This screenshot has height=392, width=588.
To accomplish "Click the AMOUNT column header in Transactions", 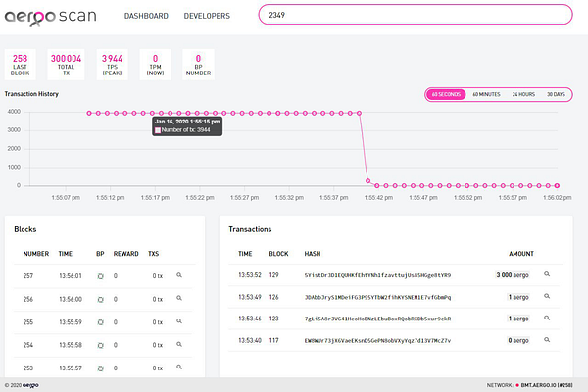I will (x=521, y=254).
